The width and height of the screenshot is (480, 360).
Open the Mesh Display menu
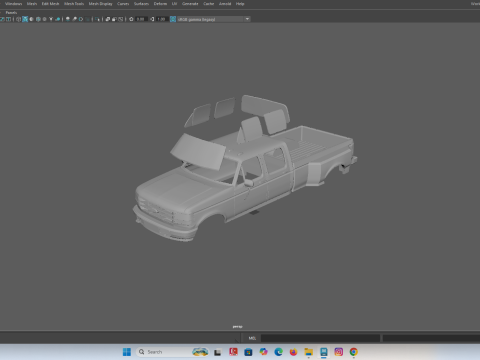point(100,4)
